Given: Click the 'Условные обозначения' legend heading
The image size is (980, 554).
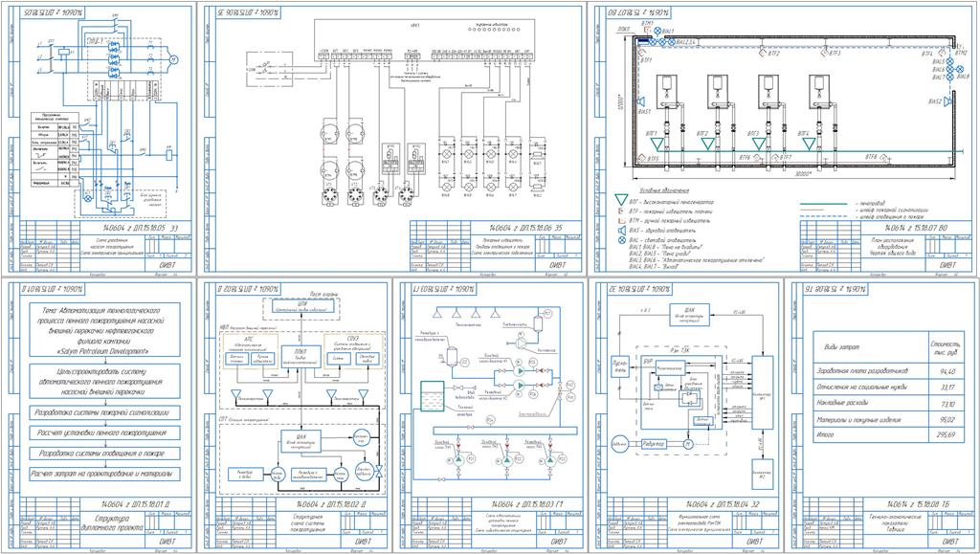Looking at the screenshot, I should click(664, 190).
